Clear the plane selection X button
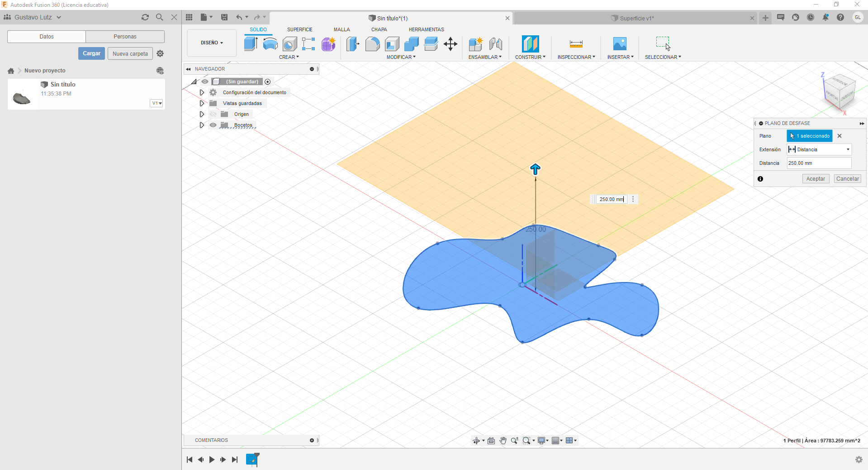Viewport: 868px width, 470px height. [840, 136]
